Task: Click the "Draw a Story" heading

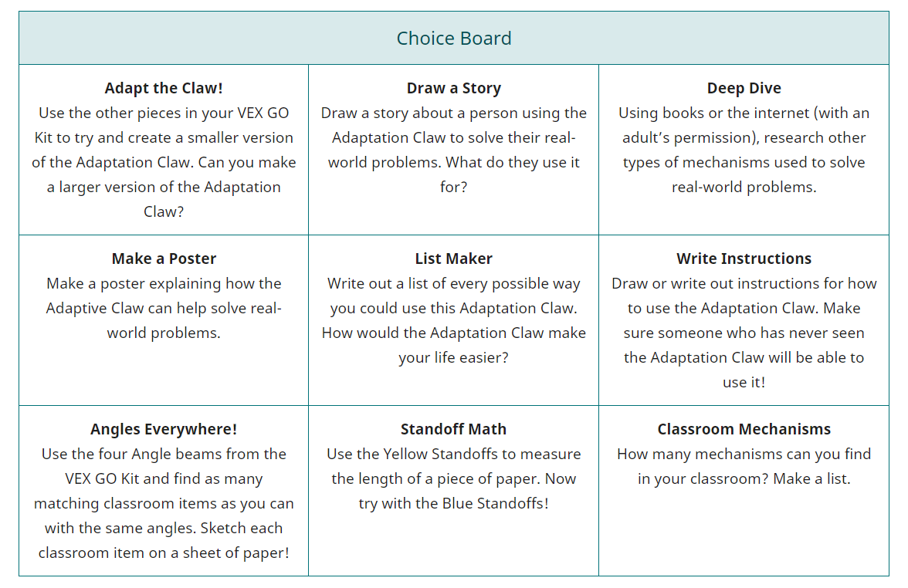Action: click(454, 88)
